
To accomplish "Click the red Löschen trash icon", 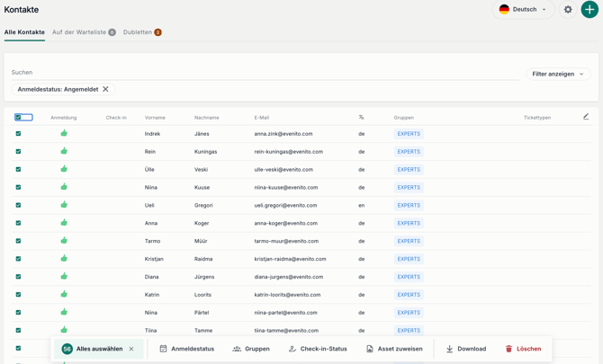I will 508,349.
